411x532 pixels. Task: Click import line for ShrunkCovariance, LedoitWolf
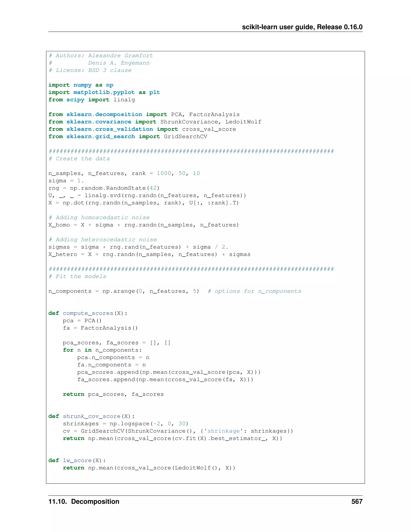tap(155, 122)
